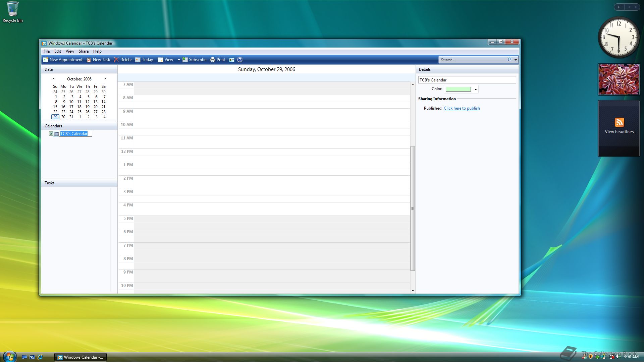Click Switch between windows quick launch icon
Viewport: 644px width, 362px height.
click(32, 357)
